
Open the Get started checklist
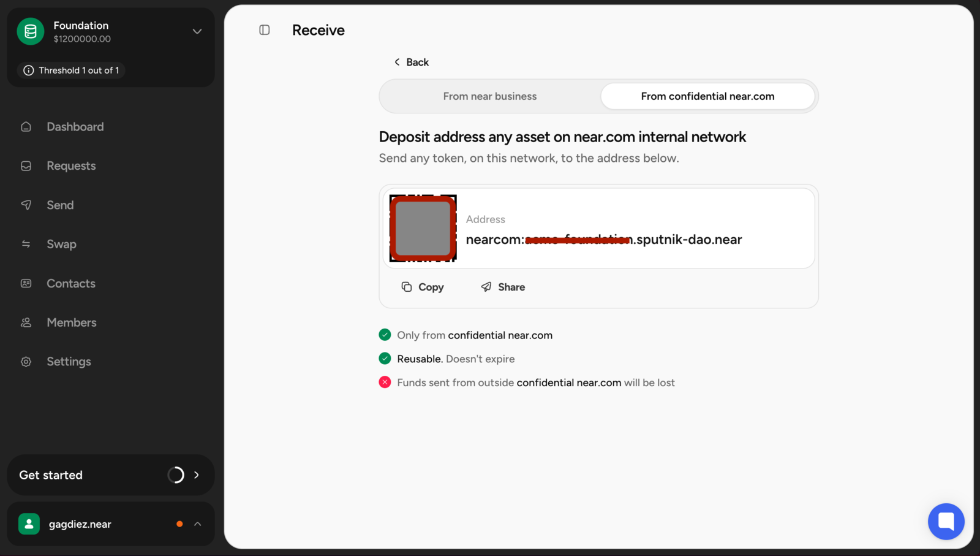[x=111, y=475]
